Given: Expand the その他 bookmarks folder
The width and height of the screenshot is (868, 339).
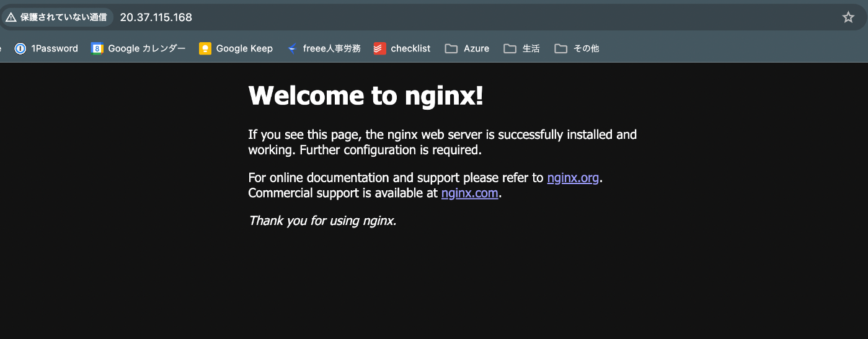Looking at the screenshot, I should [577, 48].
